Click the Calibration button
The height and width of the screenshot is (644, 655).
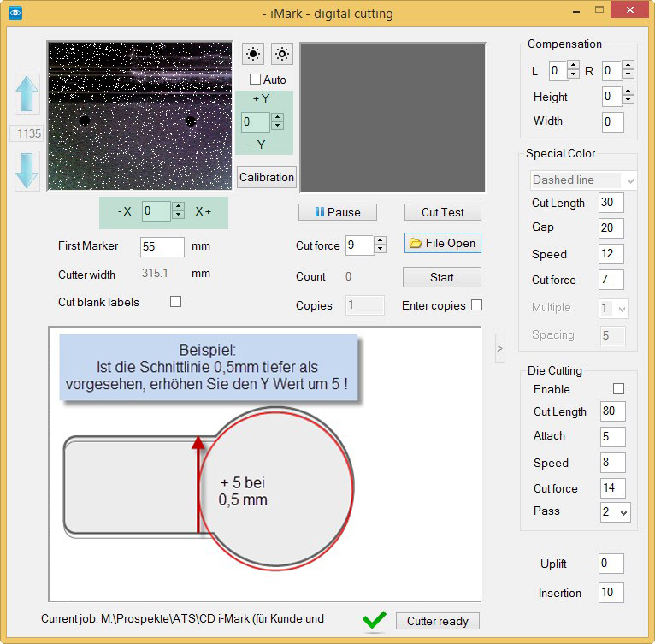(267, 177)
